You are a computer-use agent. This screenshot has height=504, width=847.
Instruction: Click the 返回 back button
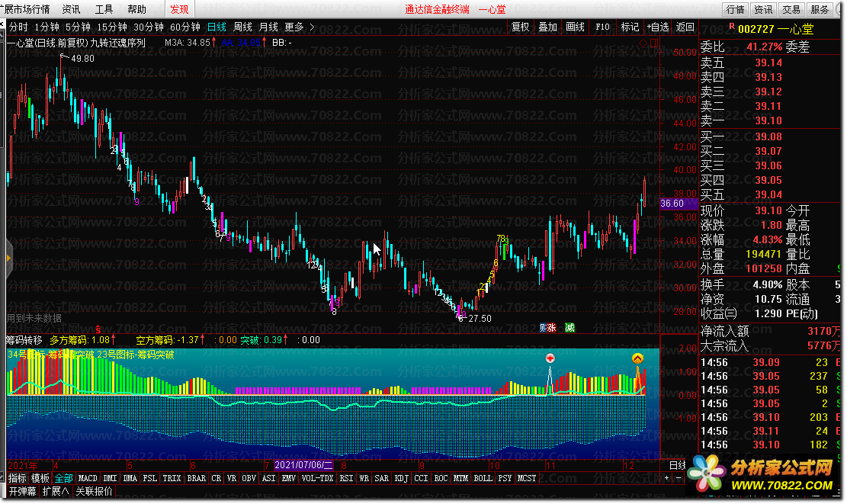point(685,27)
